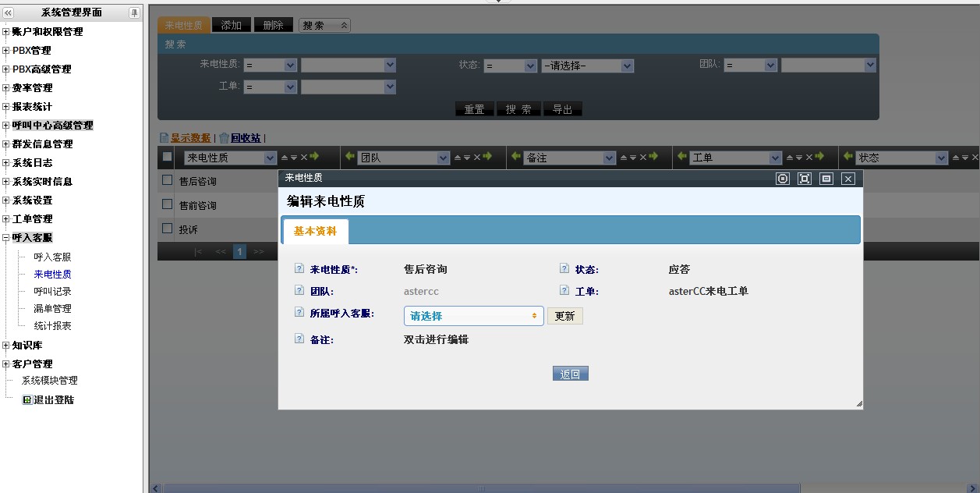This screenshot has height=493, width=980.
Task: Click the 退出登陆 logout icon
Action: coord(27,400)
